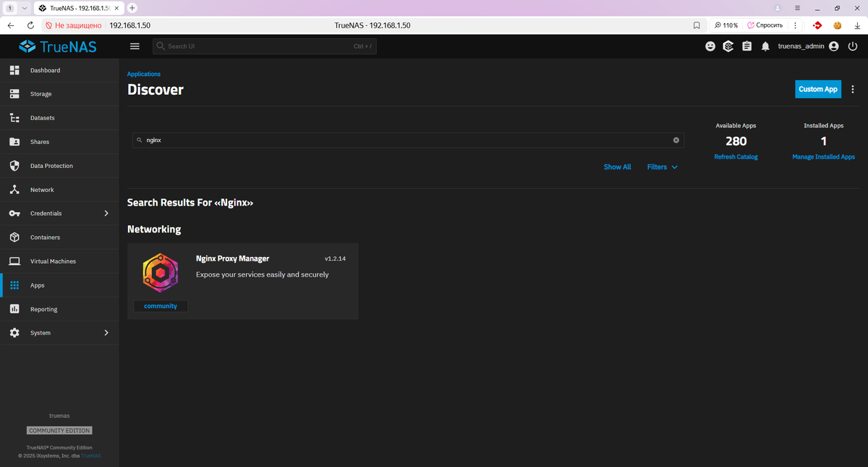Open the Shares folder icon

point(14,142)
